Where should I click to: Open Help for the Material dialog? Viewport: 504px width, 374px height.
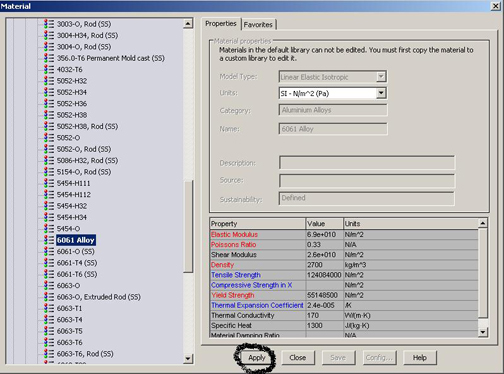(420, 358)
